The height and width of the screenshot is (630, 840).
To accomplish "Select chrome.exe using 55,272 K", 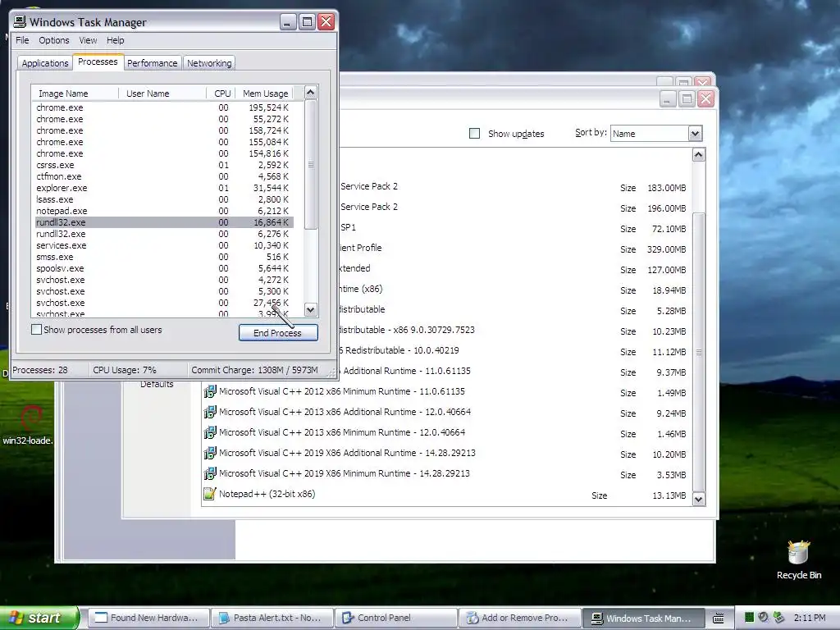I will tap(164, 119).
